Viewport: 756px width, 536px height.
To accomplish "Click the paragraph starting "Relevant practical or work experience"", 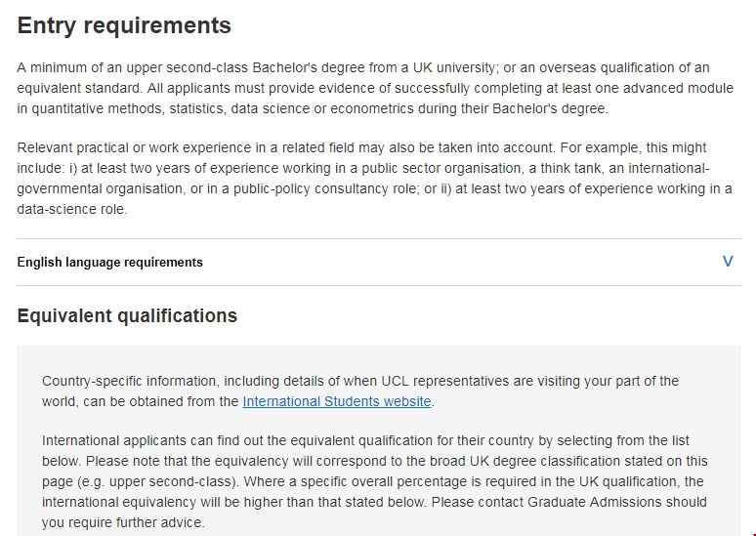I will coord(374,178).
